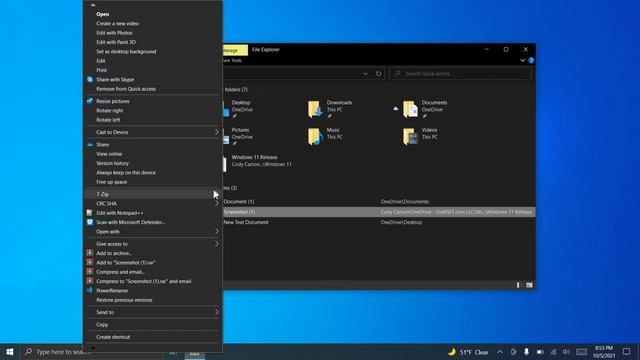
Task: Click Print in the context menu
Action: point(101,70)
